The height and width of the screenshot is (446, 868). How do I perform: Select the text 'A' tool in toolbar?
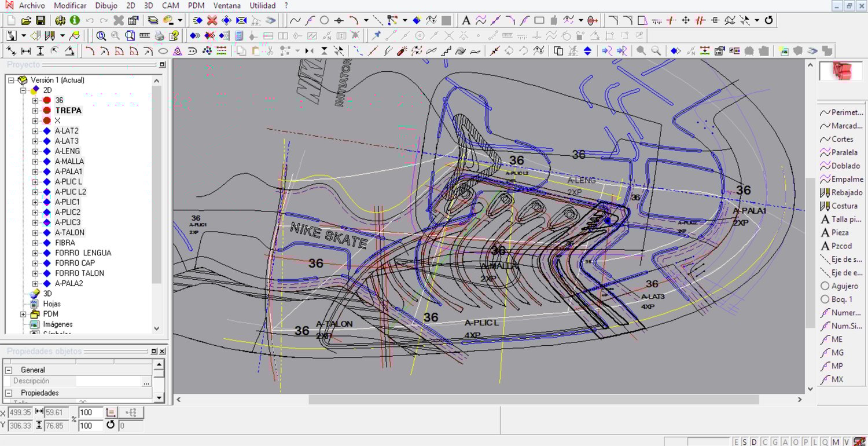[x=466, y=20]
